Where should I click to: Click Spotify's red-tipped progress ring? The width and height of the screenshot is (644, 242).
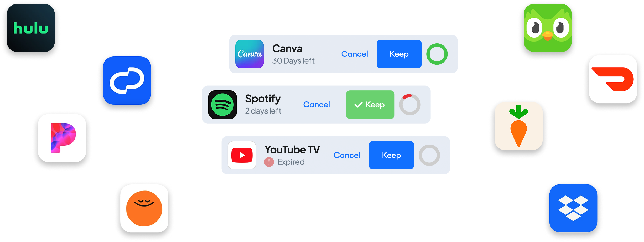point(410,105)
